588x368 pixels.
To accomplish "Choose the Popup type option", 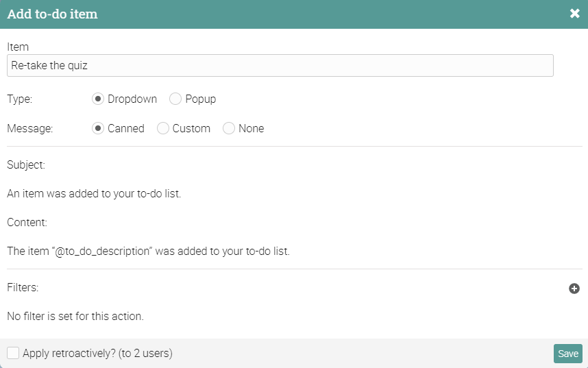I will pyautogui.click(x=175, y=99).
